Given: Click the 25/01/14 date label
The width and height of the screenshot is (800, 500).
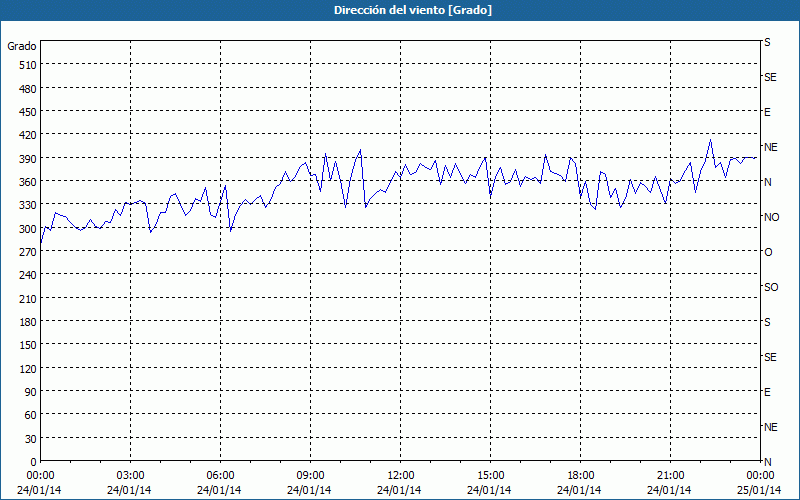Looking at the screenshot, I should [x=759, y=490].
